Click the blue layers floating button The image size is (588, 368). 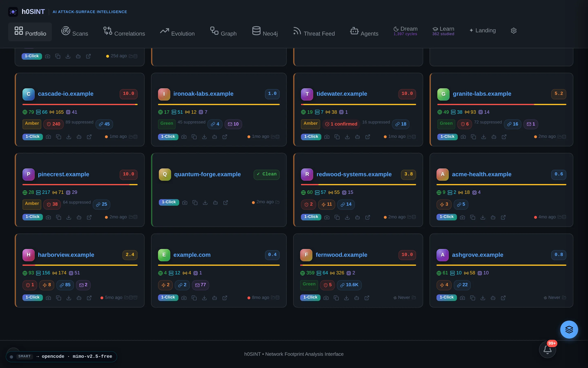tap(569, 330)
